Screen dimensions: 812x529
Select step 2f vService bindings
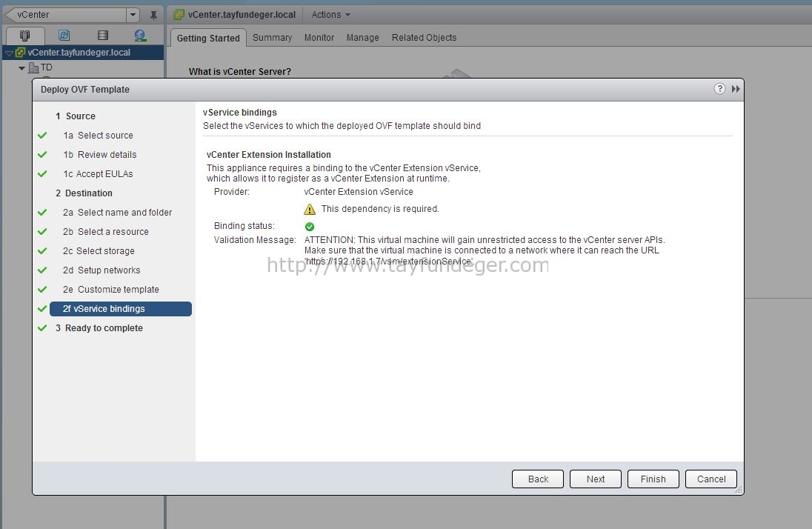121,309
